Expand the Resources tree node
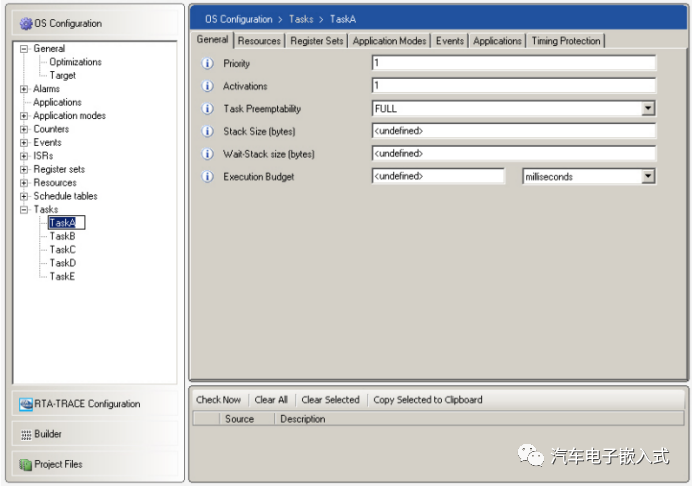Image resolution: width=692 pixels, height=487 pixels. [x=24, y=183]
